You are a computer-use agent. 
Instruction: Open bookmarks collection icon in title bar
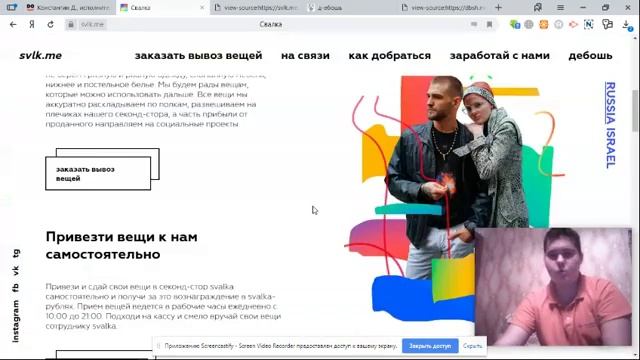pyautogui.click(x=538, y=7)
